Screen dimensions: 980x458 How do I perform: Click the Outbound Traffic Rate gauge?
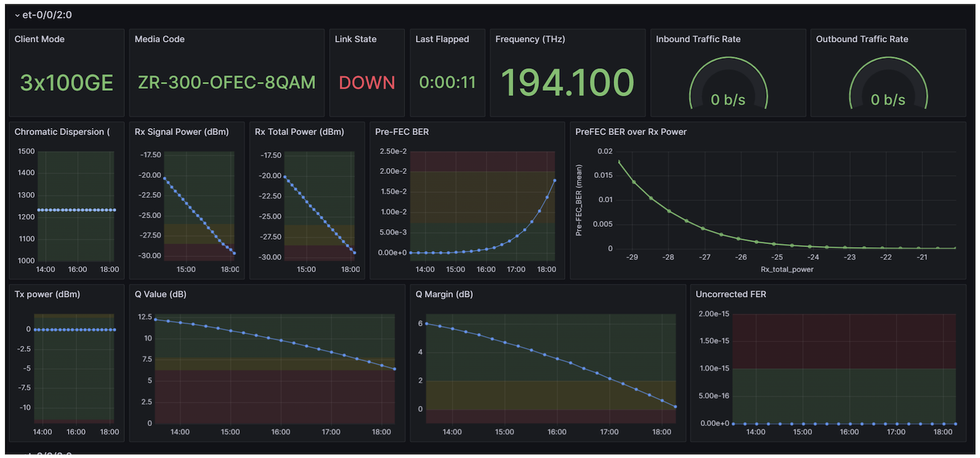pos(888,84)
